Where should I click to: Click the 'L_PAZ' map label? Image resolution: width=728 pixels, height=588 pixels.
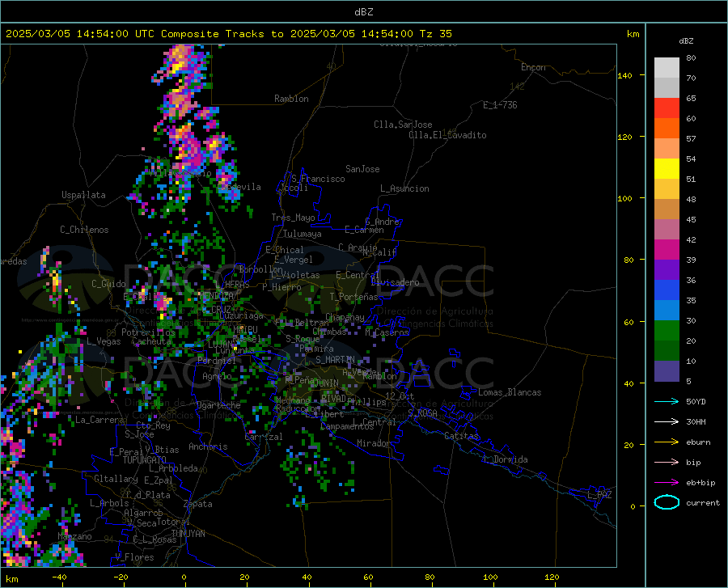point(599,495)
